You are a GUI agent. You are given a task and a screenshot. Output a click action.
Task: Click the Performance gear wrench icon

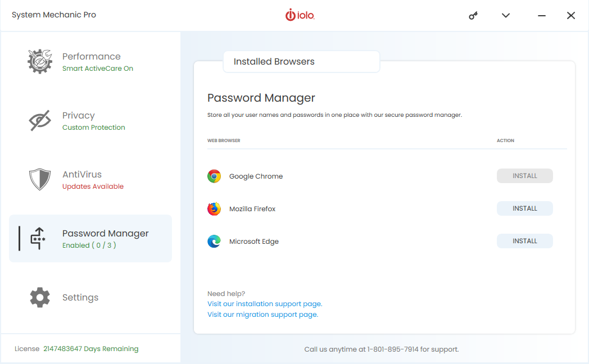pyautogui.click(x=40, y=61)
